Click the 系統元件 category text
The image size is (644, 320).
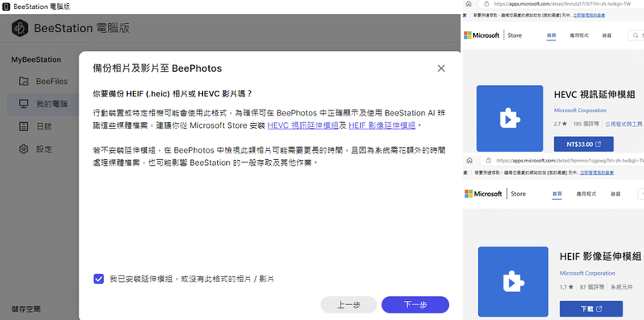coord(622,287)
